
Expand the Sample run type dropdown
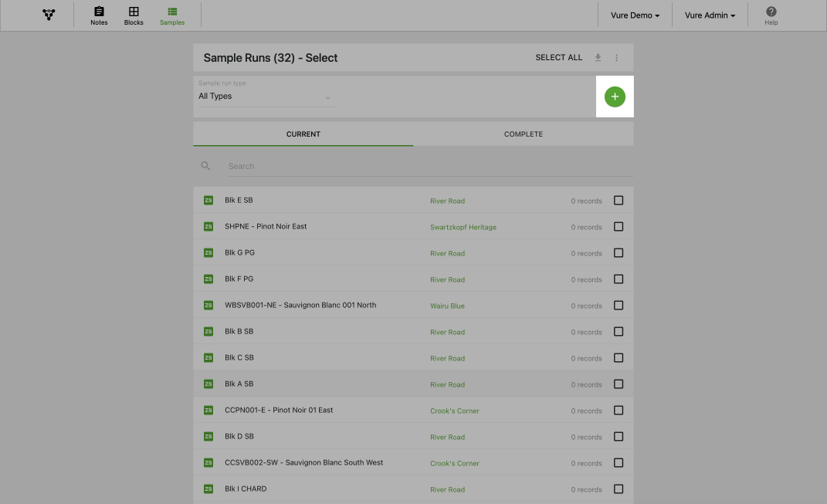point(265,97)
